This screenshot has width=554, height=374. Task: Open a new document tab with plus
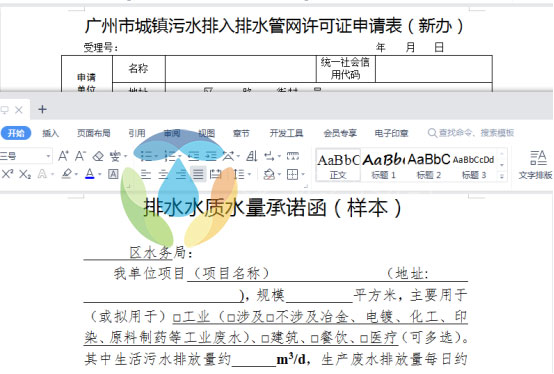42,109
